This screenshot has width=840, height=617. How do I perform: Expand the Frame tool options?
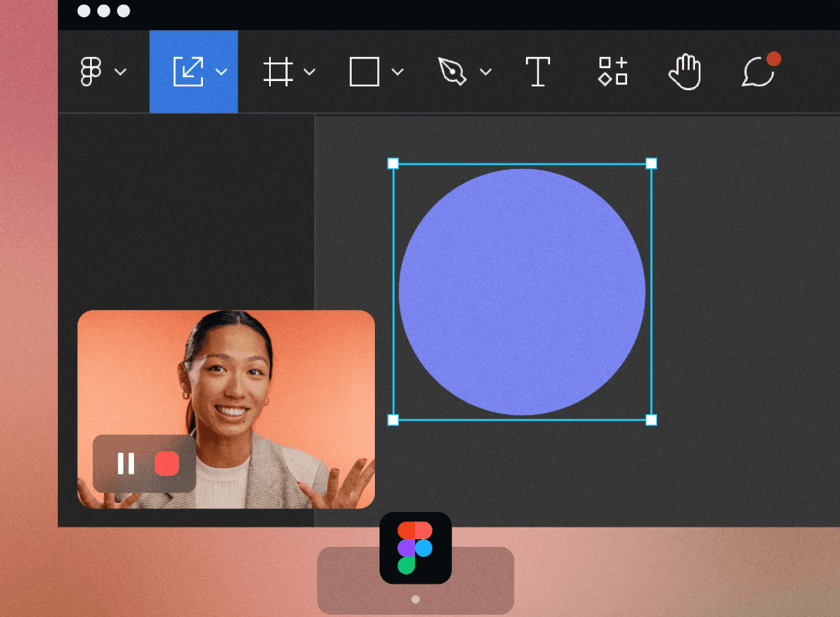coord(310,72)
